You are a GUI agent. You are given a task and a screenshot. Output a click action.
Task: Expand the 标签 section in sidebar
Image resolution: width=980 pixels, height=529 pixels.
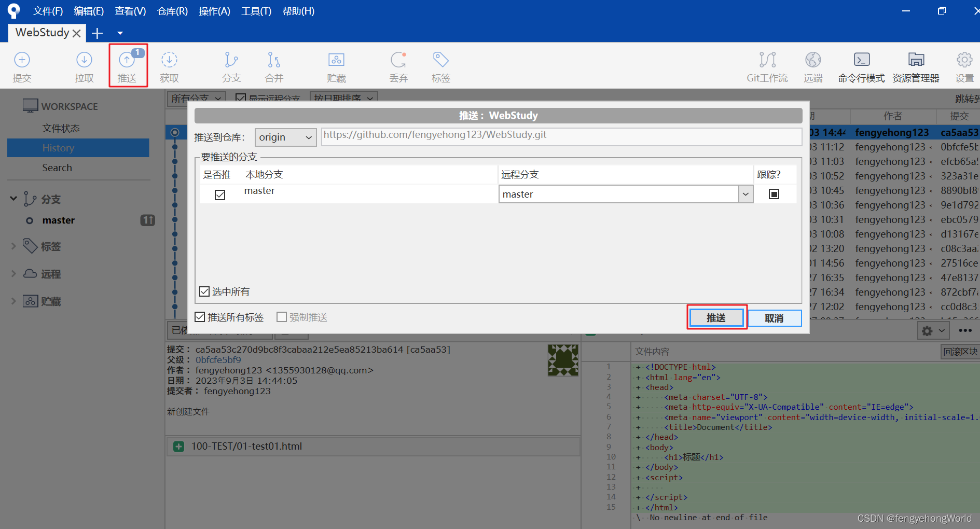[13, 246]
